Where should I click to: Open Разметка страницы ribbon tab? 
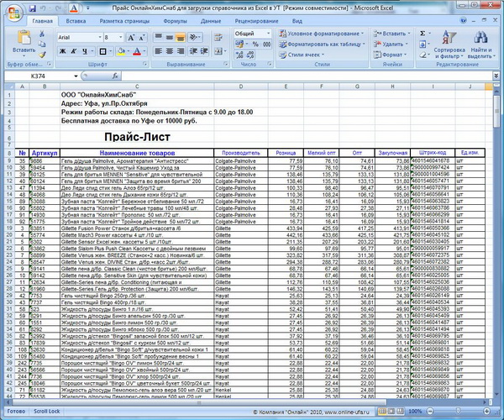124,21
